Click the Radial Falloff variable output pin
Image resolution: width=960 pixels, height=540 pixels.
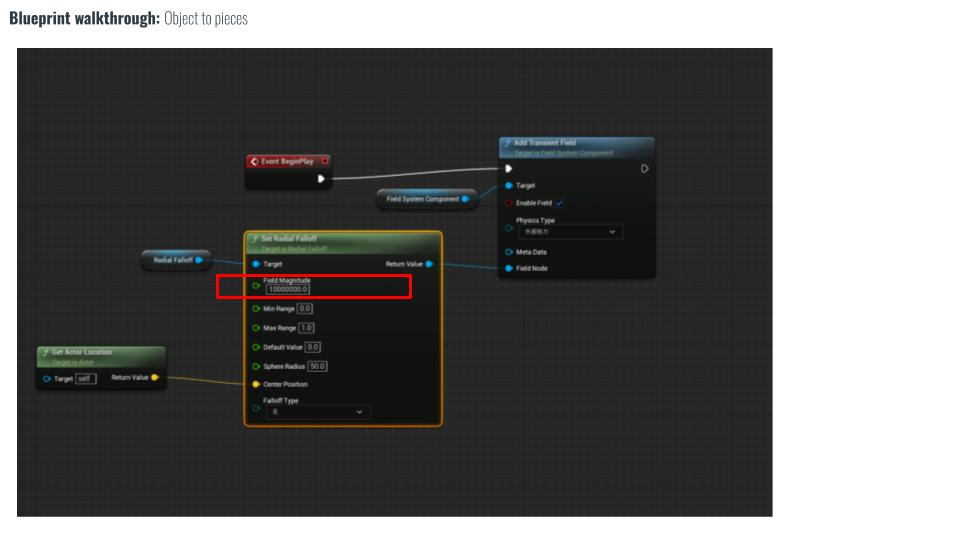point(199,260)
